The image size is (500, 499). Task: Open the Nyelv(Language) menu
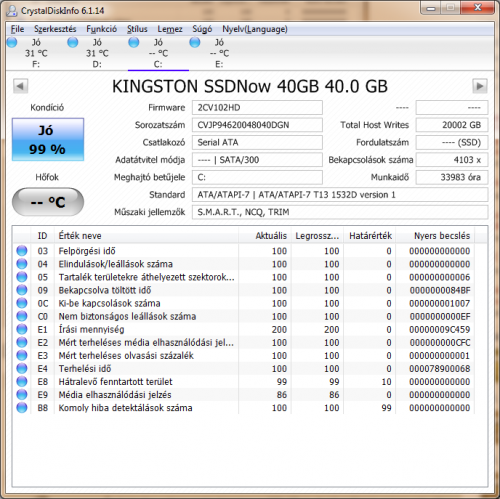(x=255, y=29)
